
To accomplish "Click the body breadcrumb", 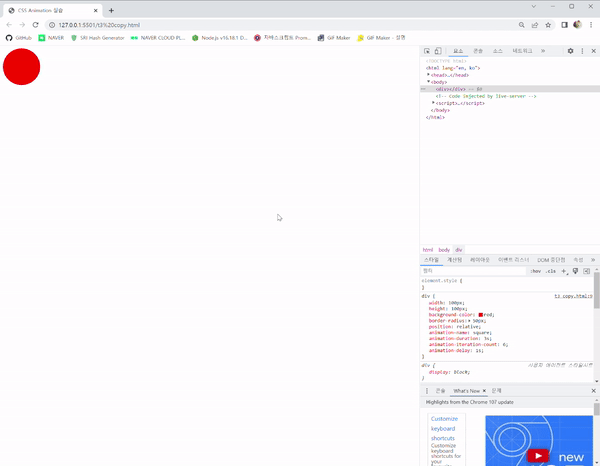I will [444, 250].
